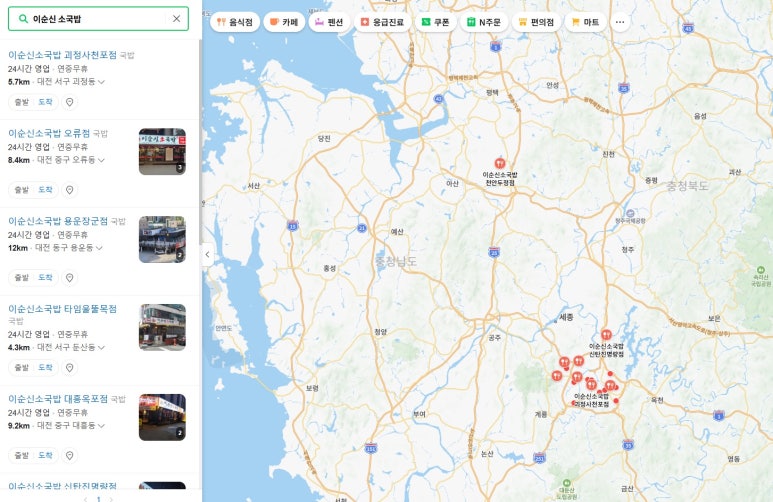Set 용운장군점 as 도착 destination

[45, 278]
